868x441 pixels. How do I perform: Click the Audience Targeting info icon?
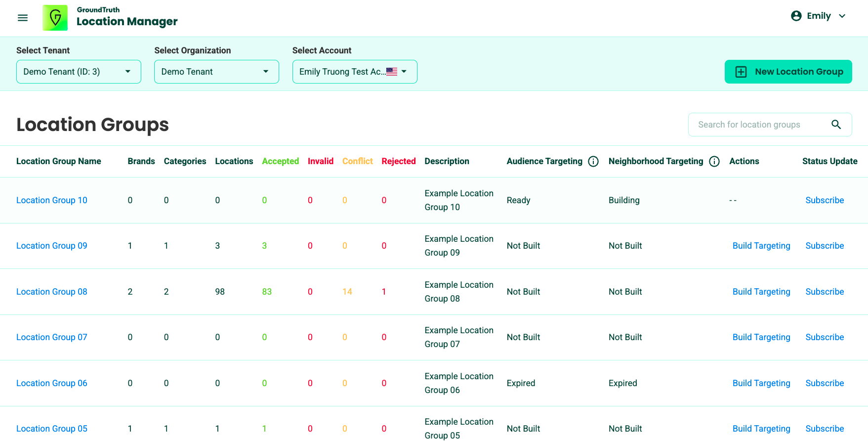click(593, 162)
